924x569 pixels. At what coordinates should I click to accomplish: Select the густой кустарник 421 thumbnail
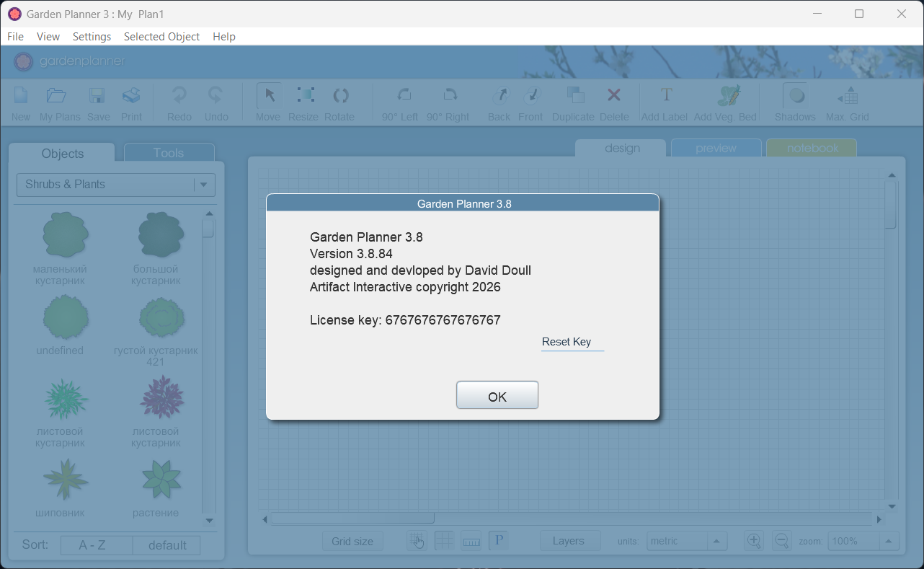point(161,317)
